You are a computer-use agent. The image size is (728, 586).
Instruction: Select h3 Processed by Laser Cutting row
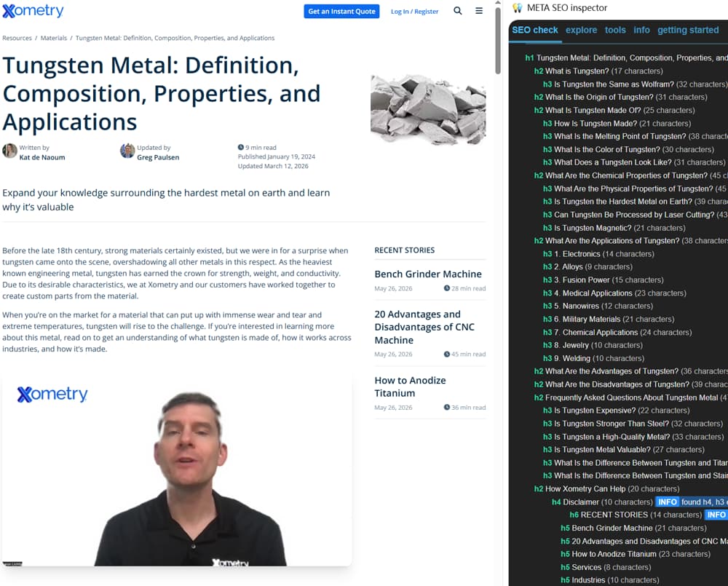[635, 215]
